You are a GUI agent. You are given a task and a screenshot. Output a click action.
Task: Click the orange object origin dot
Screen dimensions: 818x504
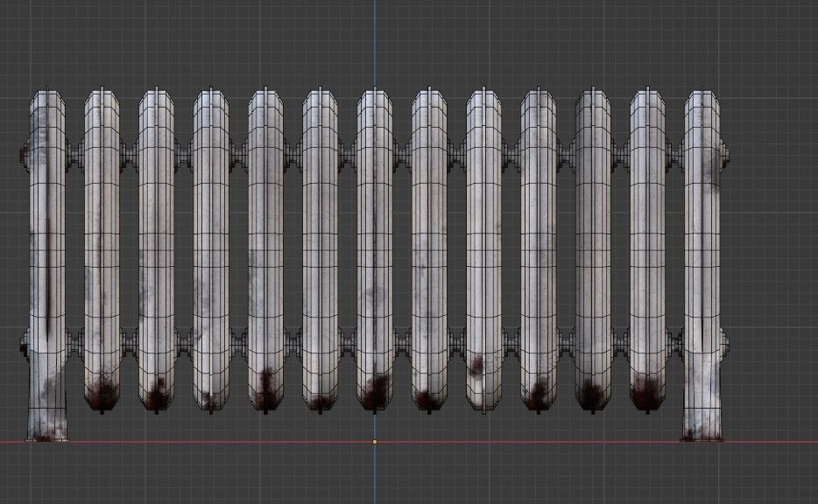[375, 442]
